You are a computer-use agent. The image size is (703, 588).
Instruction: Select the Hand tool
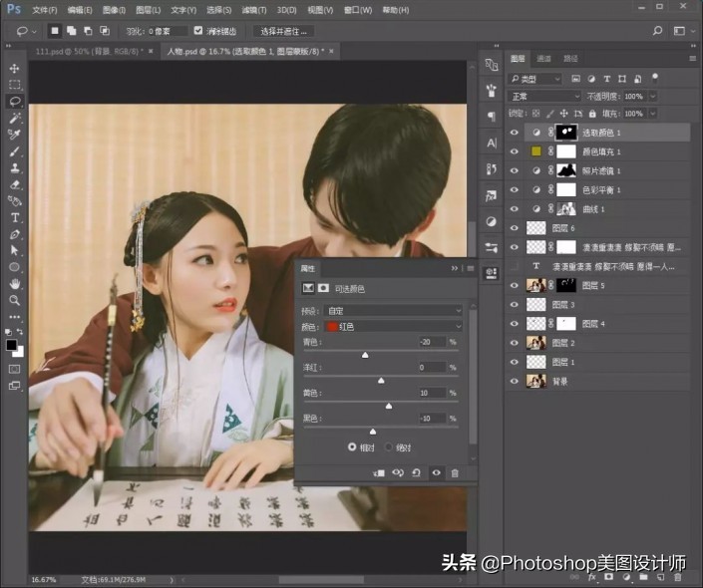(x=14, y=284)
